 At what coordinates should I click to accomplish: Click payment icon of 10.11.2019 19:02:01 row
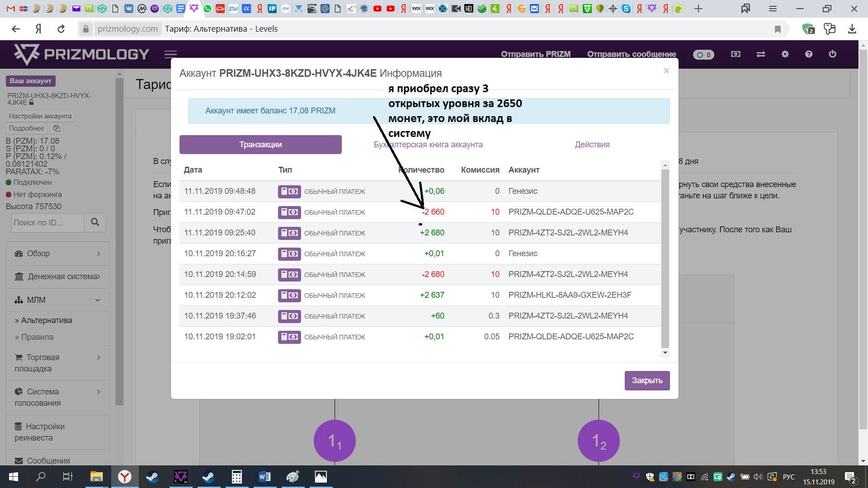click(289, 337)
